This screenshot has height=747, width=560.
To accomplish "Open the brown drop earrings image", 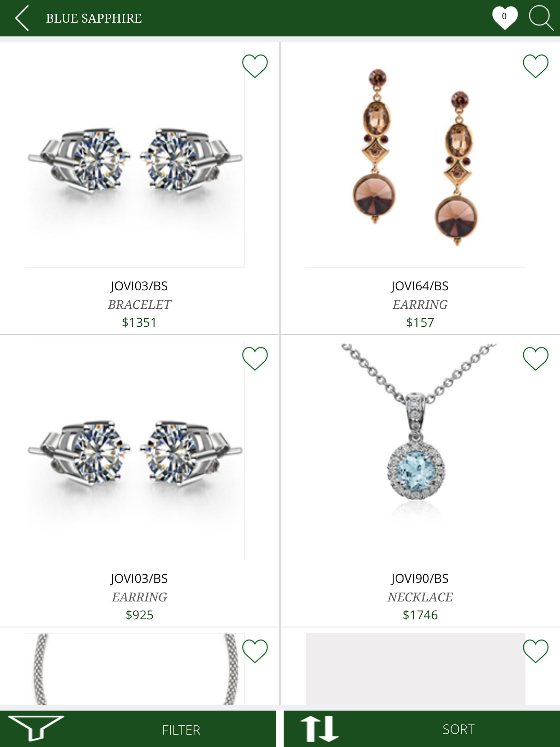I will tap(415, 158).
